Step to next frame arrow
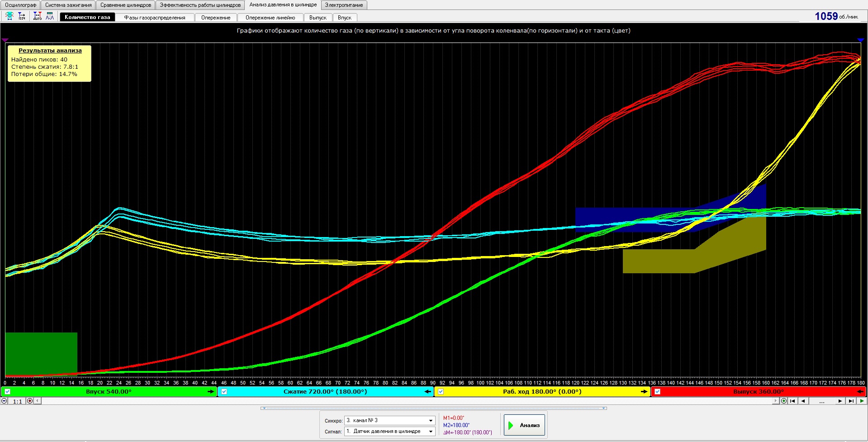The height and width of the screenshot is (442, 868). [x=840, y=401]
